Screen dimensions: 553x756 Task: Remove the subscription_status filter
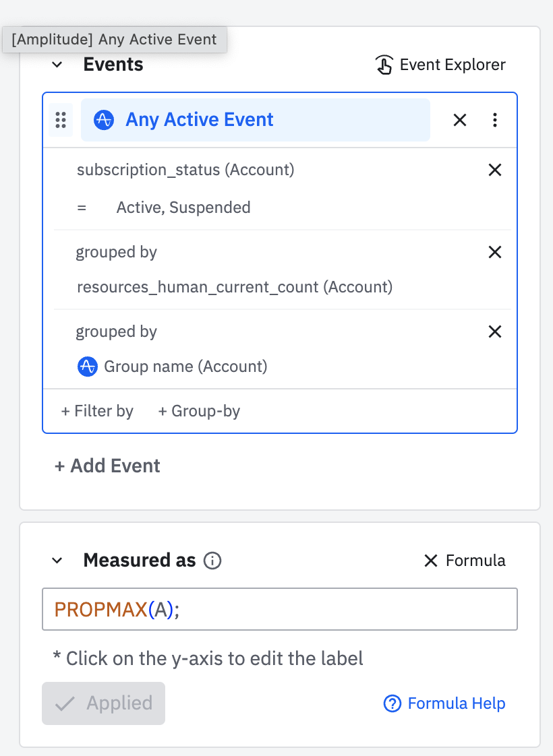(x=494, y=170)
